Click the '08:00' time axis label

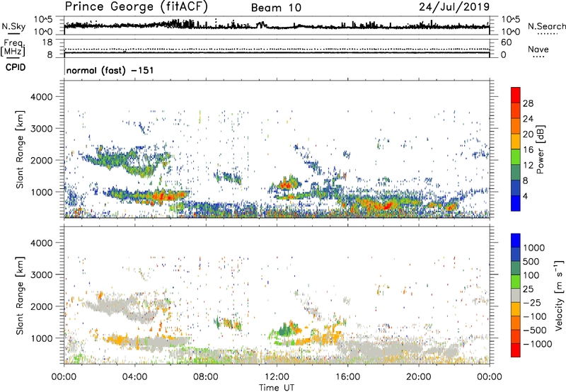206,377
